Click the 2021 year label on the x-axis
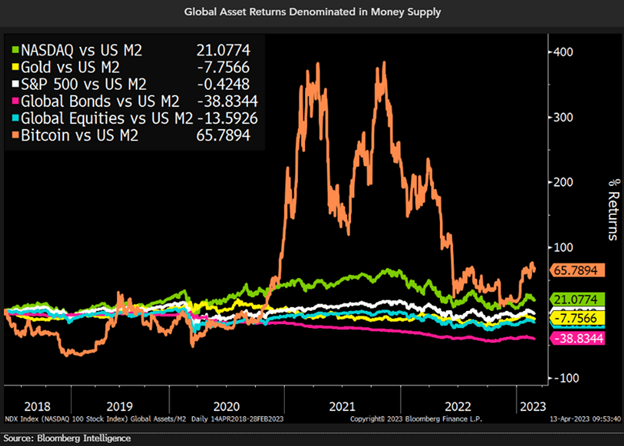624x446 pixels. coord(342,407)
